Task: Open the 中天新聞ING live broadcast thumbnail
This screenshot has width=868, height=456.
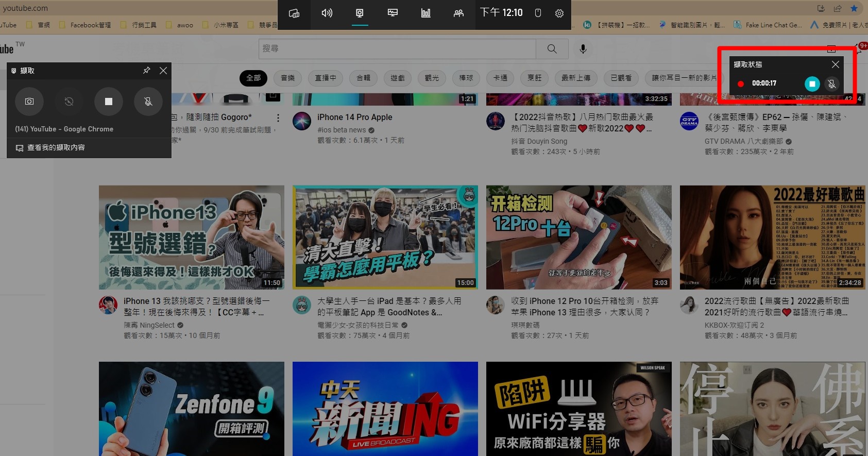Action: click(385, 409)
